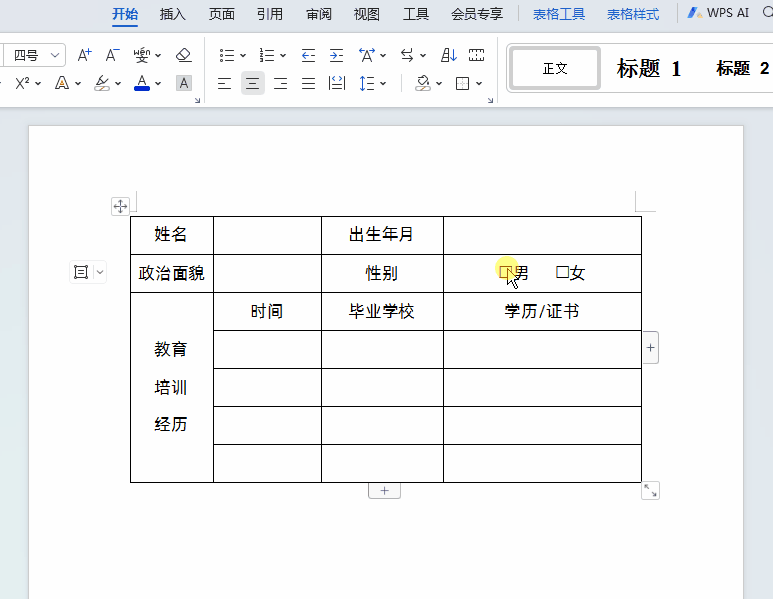This screenshot has width=773, height=599.
Task: Click the table resize handle at bottom-right
Action: pos(650,490)
